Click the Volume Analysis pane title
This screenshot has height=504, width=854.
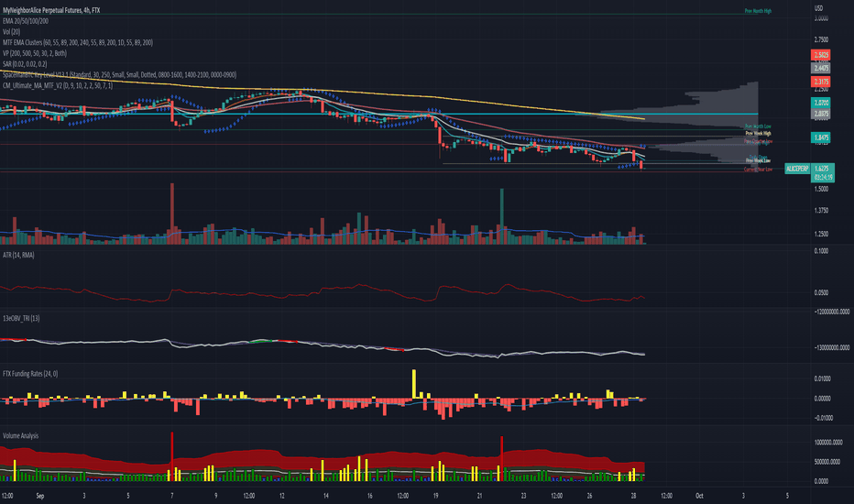pyautogui.click(x=21, y=435)
